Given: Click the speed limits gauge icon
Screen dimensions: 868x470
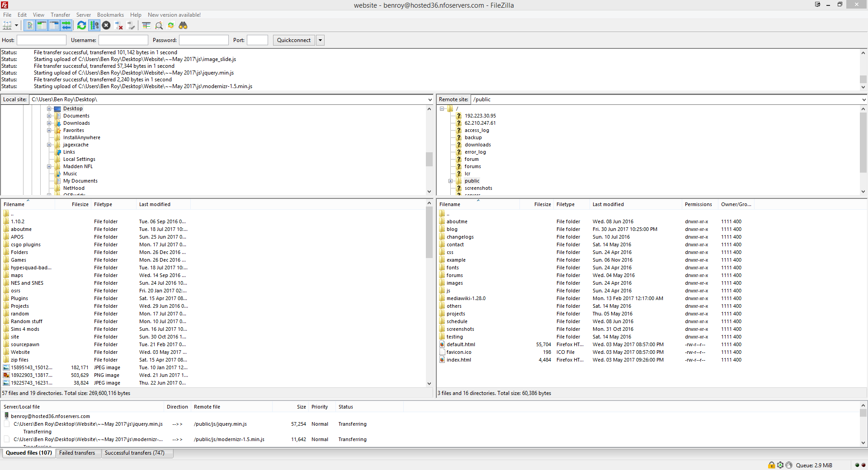Looking at the screenshot, I should coord(789,465).
